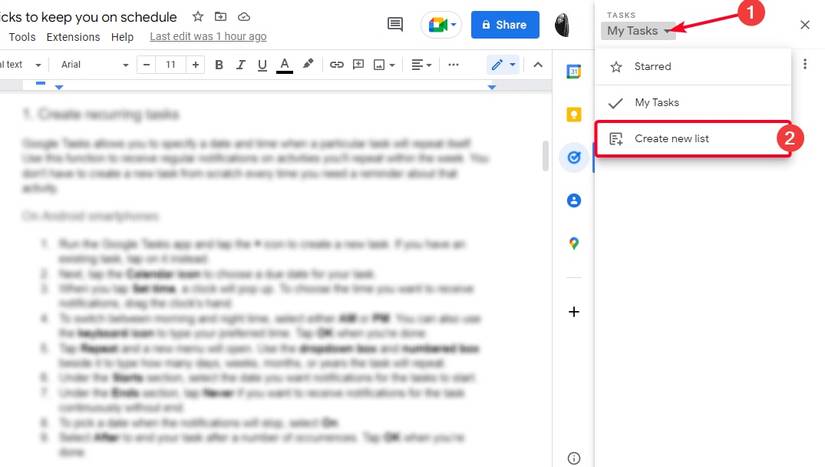
Task: Click the insert link icon
Action: click(336, 65)
